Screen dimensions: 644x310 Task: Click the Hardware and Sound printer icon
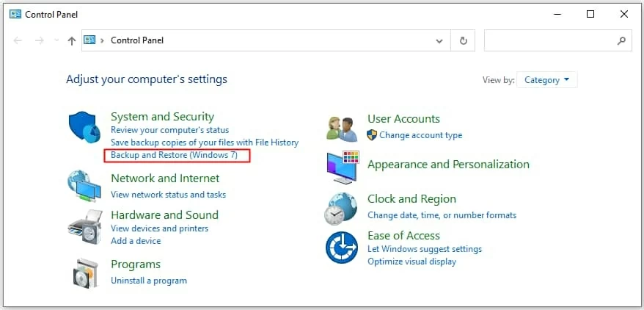pyautogui.click(x=84, y=227)
